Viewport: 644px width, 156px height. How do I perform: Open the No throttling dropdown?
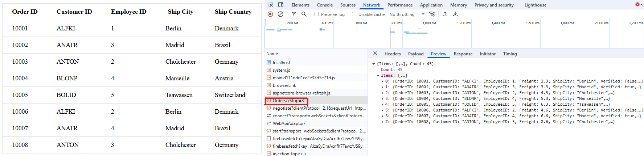pos(406,14)
